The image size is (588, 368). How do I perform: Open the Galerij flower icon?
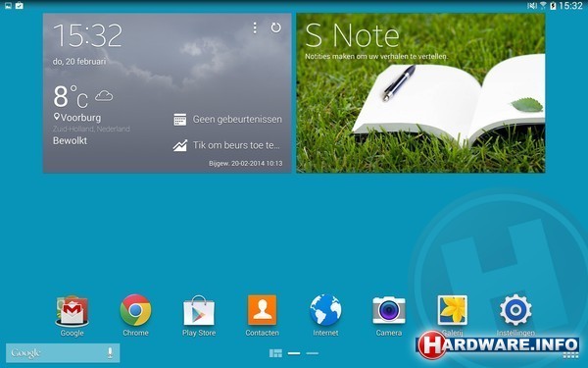click(x=452, y=310)
